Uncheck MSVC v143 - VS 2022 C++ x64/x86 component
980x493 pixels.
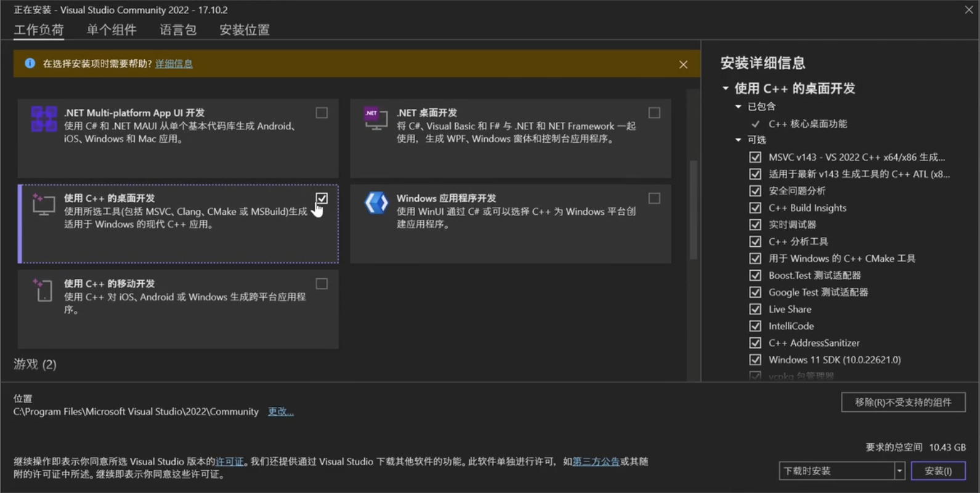click(x=755, y=157)
